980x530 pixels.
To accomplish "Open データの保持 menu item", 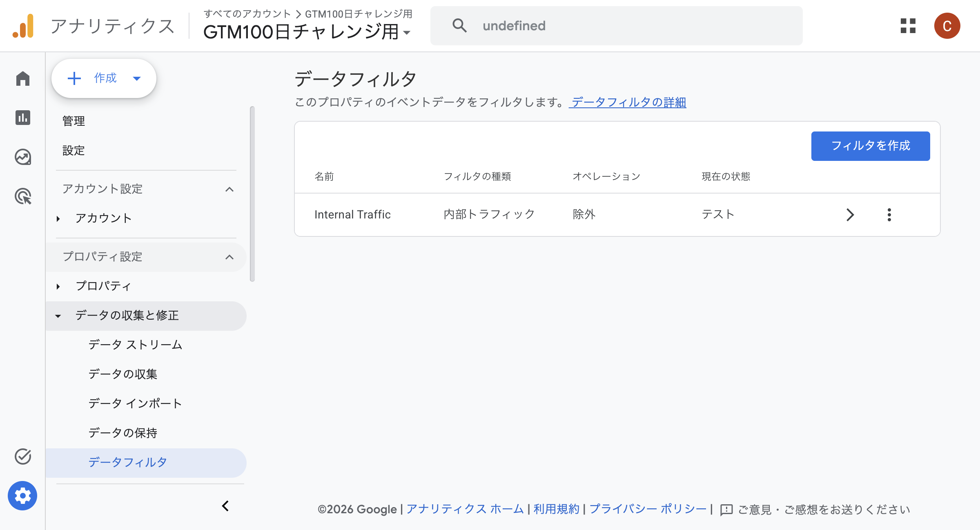I will point(123,433).
